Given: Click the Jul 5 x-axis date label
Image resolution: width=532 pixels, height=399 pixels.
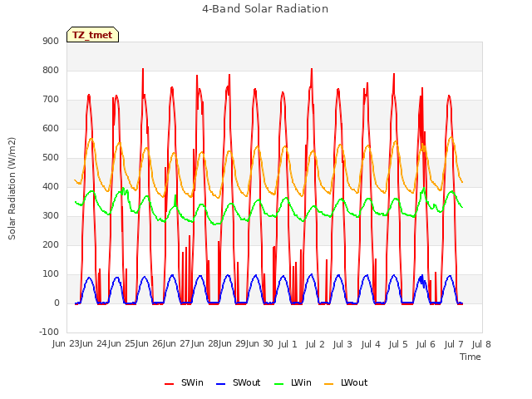Looking at the screenshot, I should 398,344.
